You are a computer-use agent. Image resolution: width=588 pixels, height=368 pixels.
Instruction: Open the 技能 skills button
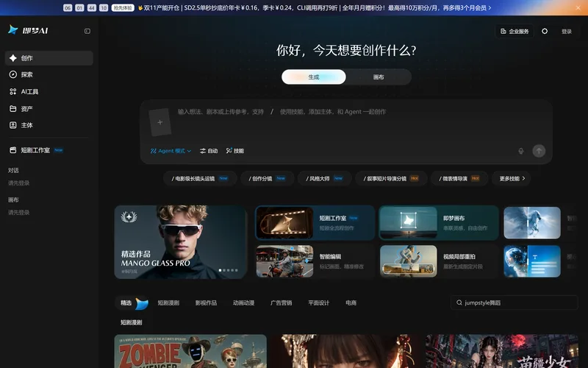tap(235, 151)
